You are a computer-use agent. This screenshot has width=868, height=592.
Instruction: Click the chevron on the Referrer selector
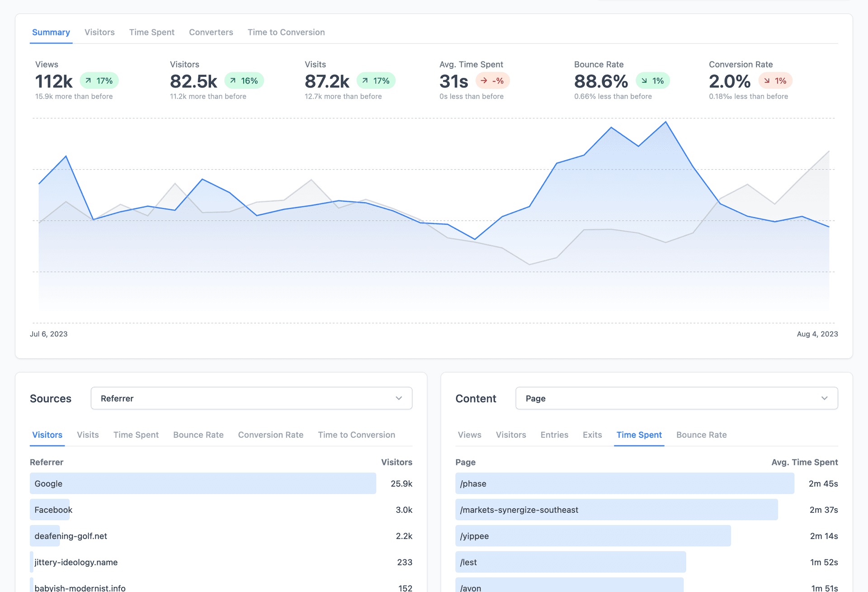[398, 398]
